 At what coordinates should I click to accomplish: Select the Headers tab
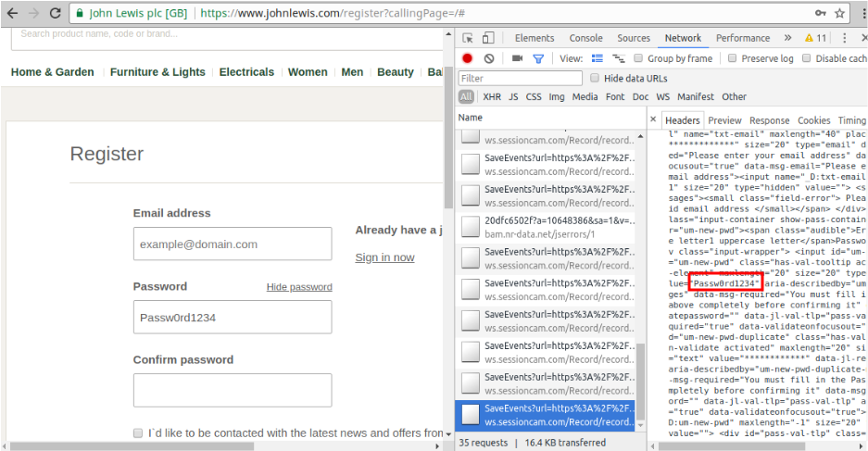coord(683,120)
